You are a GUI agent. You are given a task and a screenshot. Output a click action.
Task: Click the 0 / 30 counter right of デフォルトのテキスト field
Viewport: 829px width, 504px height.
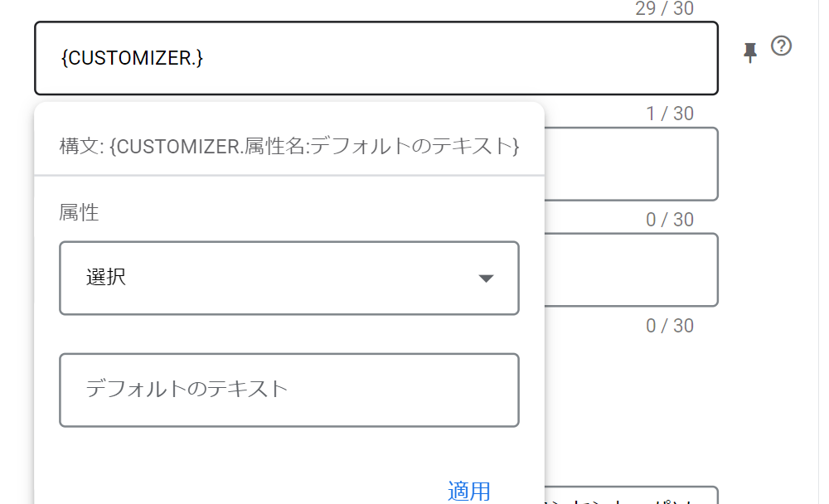[x=670, y=326]
